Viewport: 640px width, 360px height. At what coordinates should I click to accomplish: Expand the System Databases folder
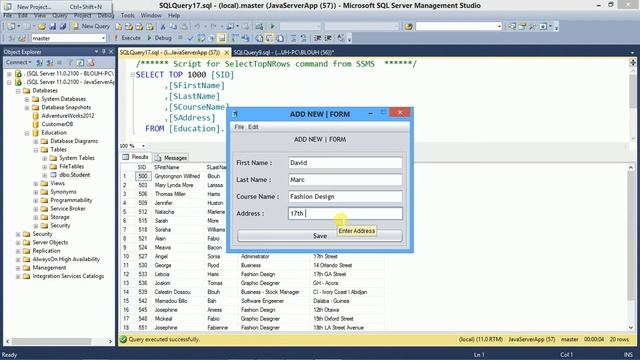pyautogui.click(x=27, y=99)
